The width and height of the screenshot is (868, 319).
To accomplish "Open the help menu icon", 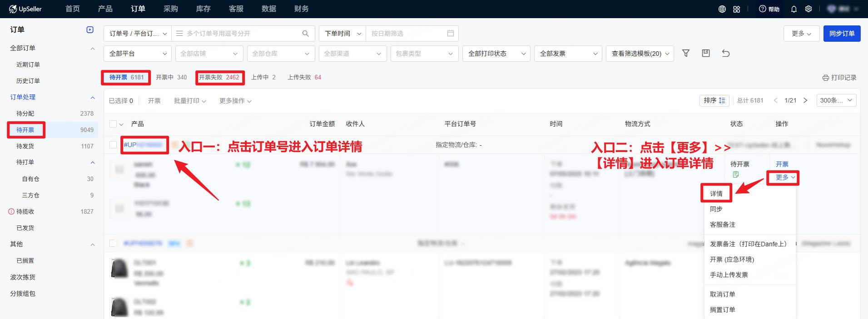I will 769,9.
